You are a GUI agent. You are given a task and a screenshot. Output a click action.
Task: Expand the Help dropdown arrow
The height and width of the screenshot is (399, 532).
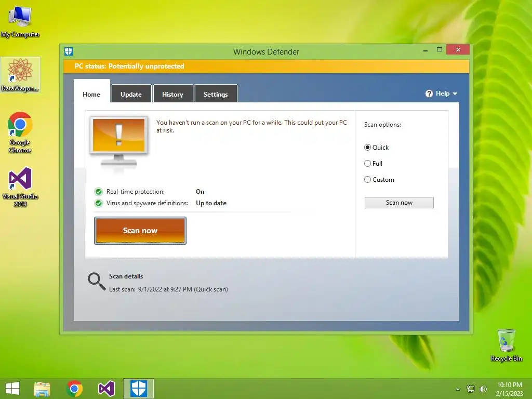coord(455,94)
